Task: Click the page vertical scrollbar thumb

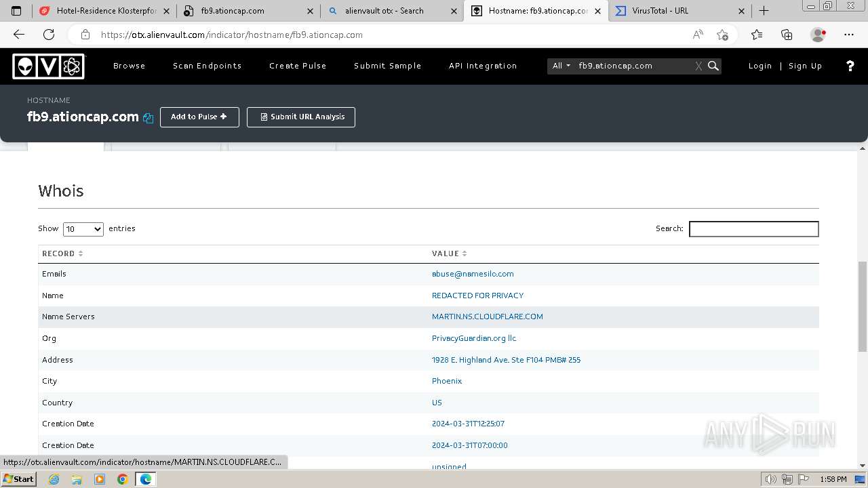Action: pos(863,306)
